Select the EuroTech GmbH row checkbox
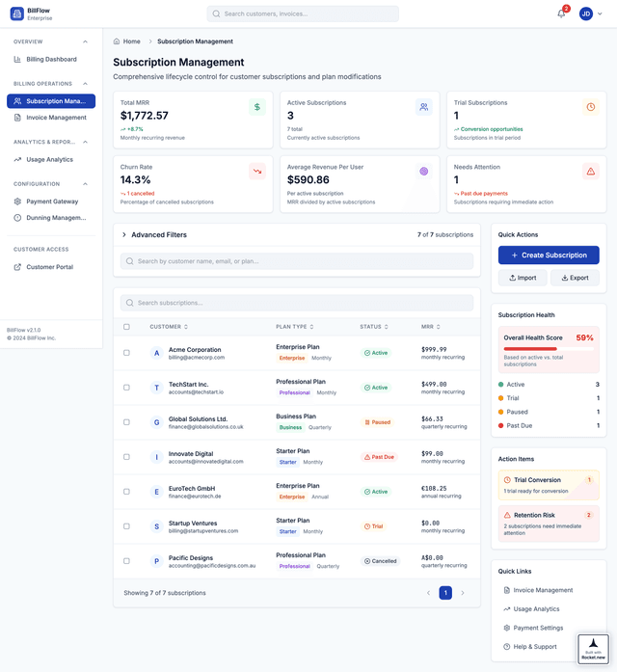This screenshot has height=672, width=617. pyautogui.click(x=126, y=492)
